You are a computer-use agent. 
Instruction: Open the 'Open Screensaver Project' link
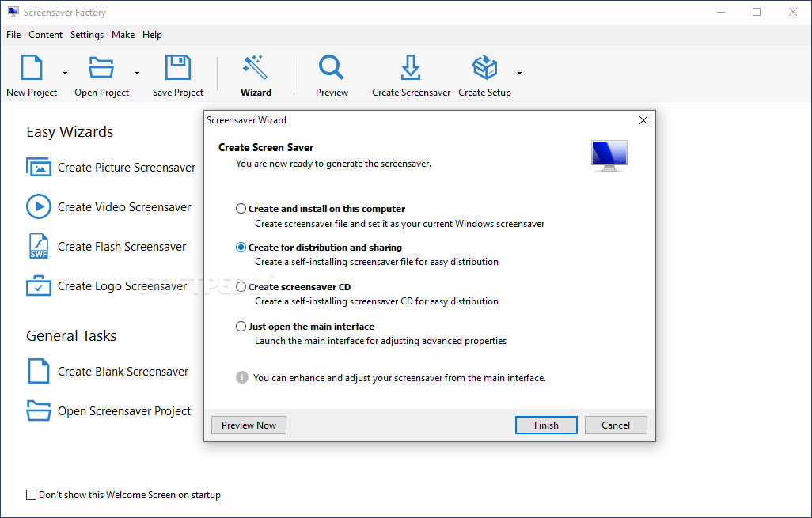tap(124, 410)
